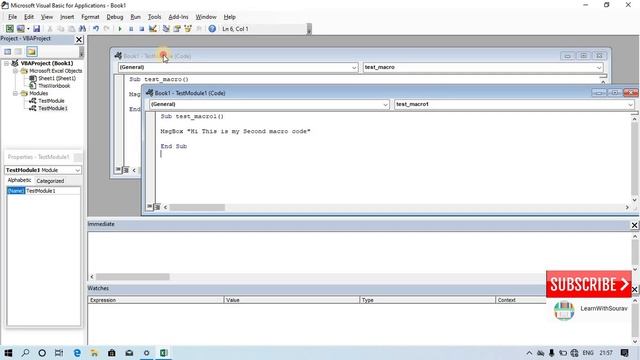
Task: Click the blue Help question mark icon
Action: click(x=212, y=29)
